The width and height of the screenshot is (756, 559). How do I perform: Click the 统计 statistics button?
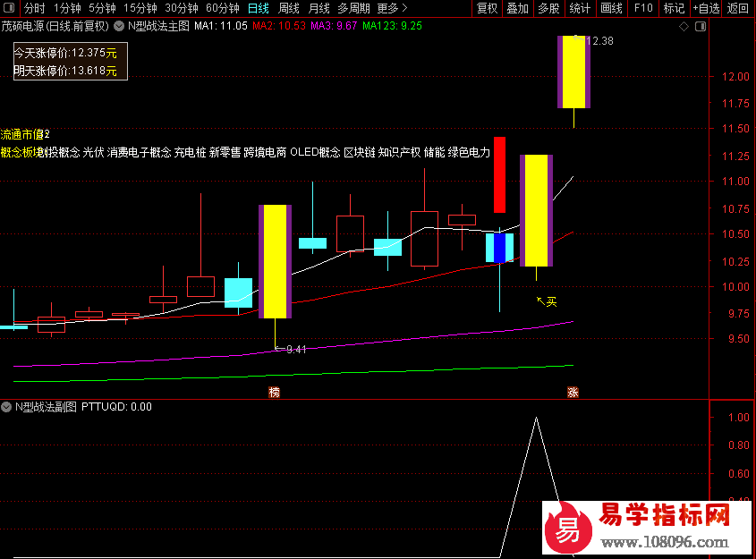(580, 8)
